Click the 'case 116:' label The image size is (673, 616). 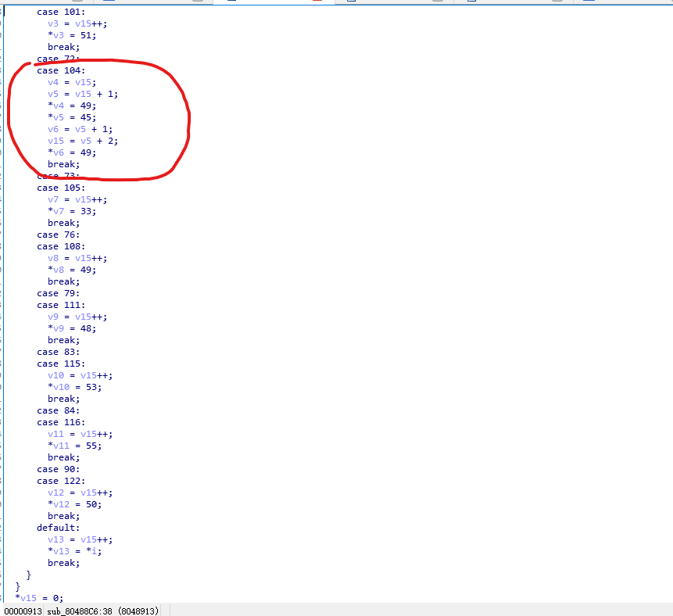point(61,422)
